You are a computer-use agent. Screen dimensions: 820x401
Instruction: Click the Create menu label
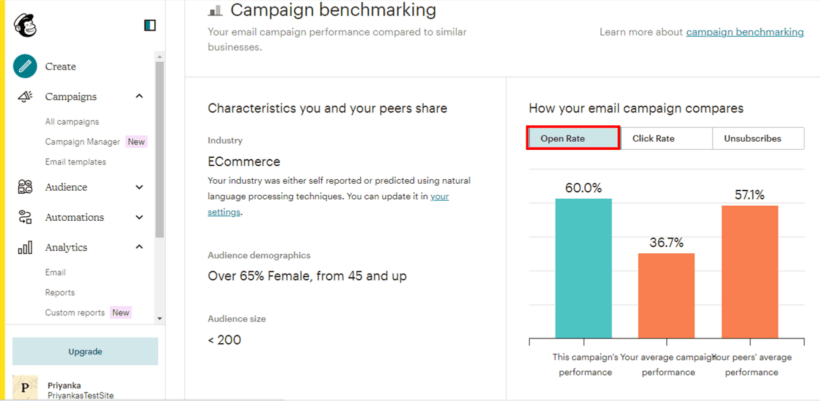point(61,66)
